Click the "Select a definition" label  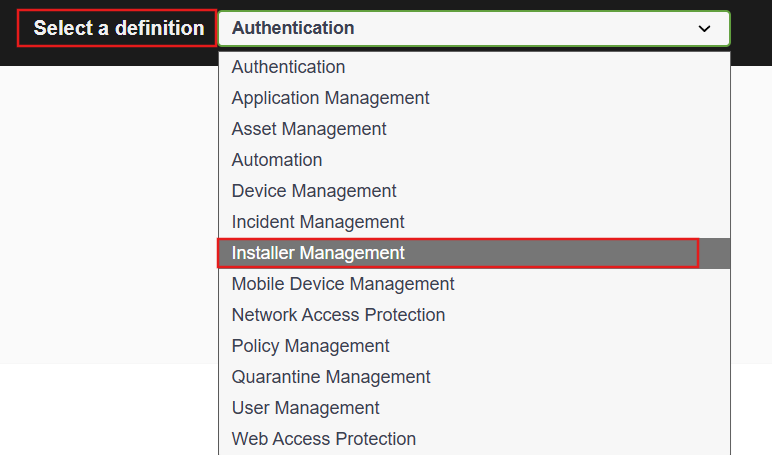[x=118, y=28]
